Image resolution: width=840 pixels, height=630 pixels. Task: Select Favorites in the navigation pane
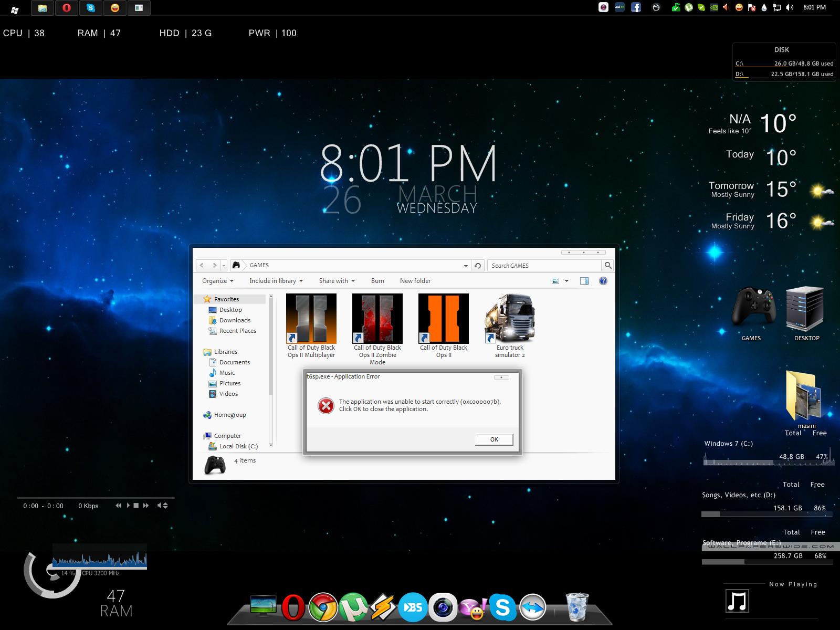click(x=226, y=299)
